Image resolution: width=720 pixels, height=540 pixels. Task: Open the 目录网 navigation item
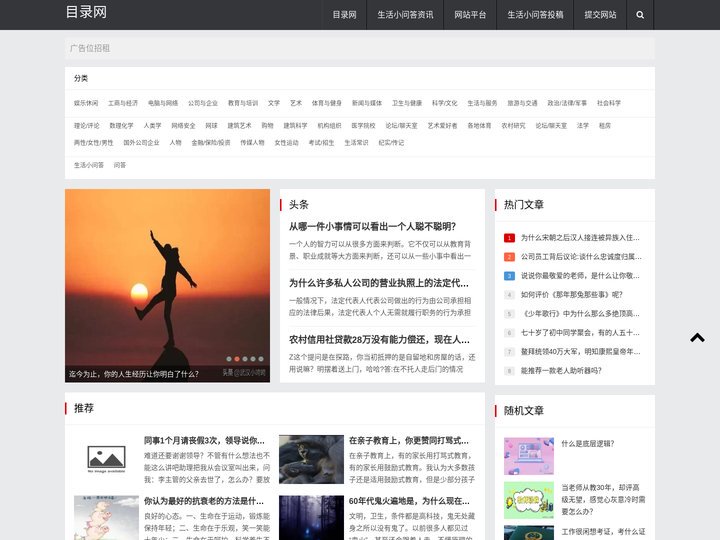tap(344, 15)
